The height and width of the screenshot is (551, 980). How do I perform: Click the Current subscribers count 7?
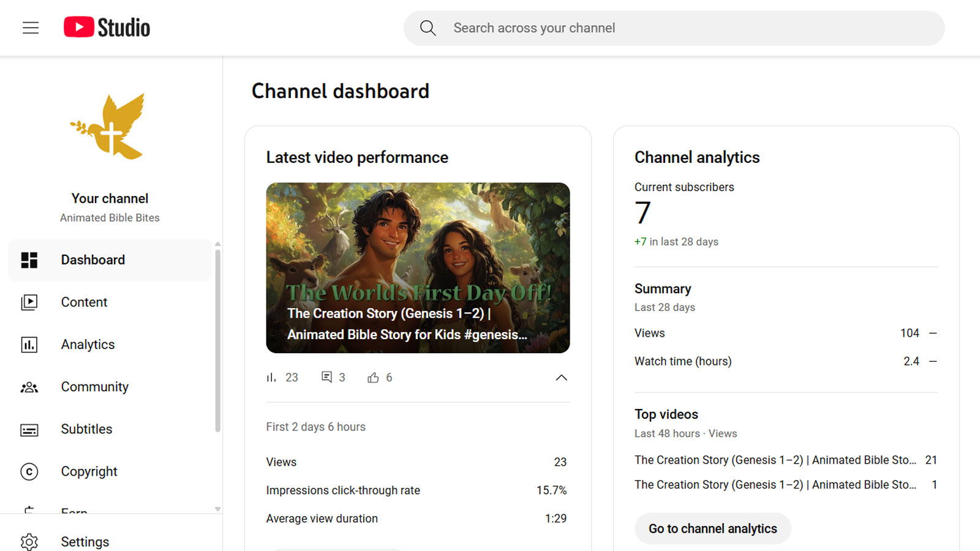click(643, 213)
